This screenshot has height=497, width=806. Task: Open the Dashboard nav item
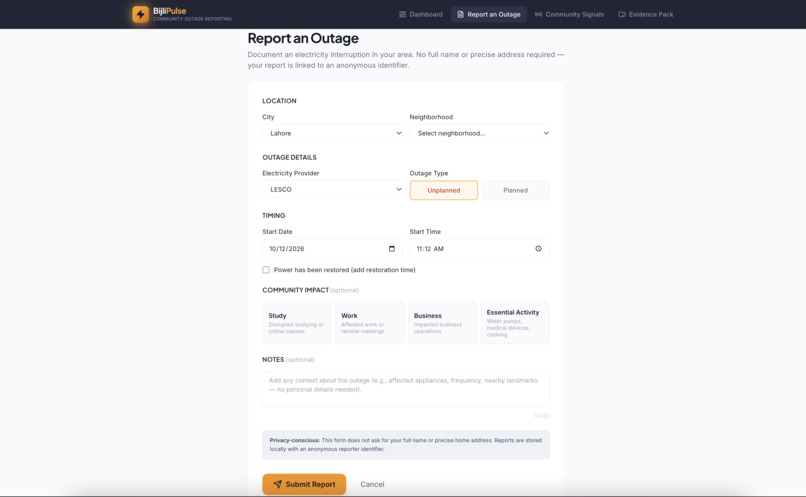[x=421, y=14]
